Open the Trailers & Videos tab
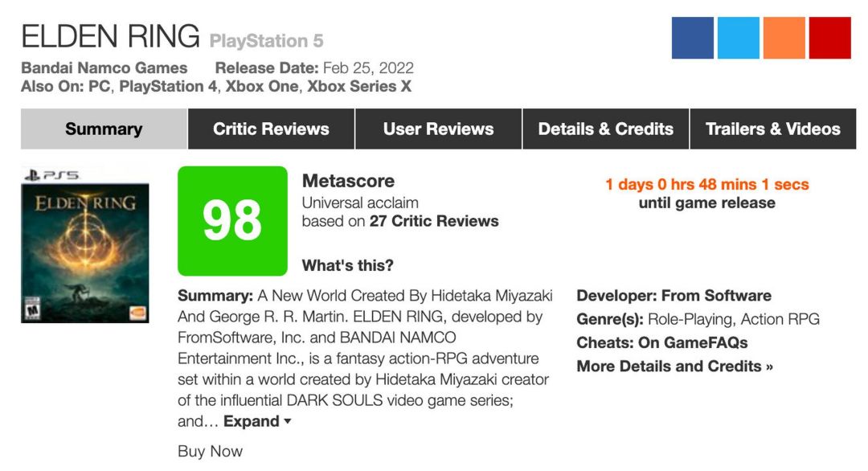868x471 pixels. point(772,129)
